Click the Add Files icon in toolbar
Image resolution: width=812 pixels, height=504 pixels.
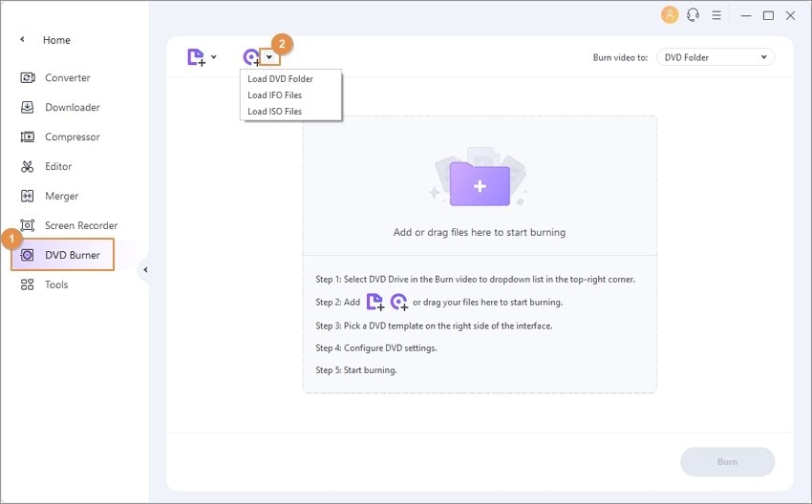196,57
